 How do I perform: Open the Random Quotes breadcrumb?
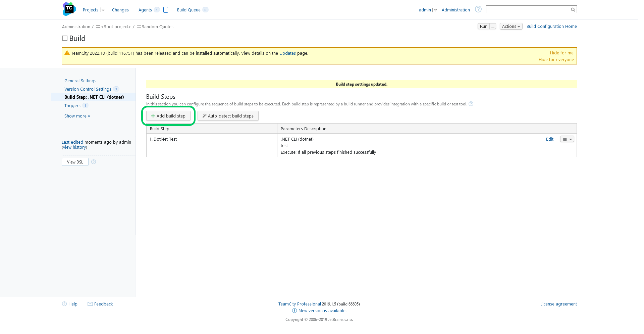click(157, 27)
